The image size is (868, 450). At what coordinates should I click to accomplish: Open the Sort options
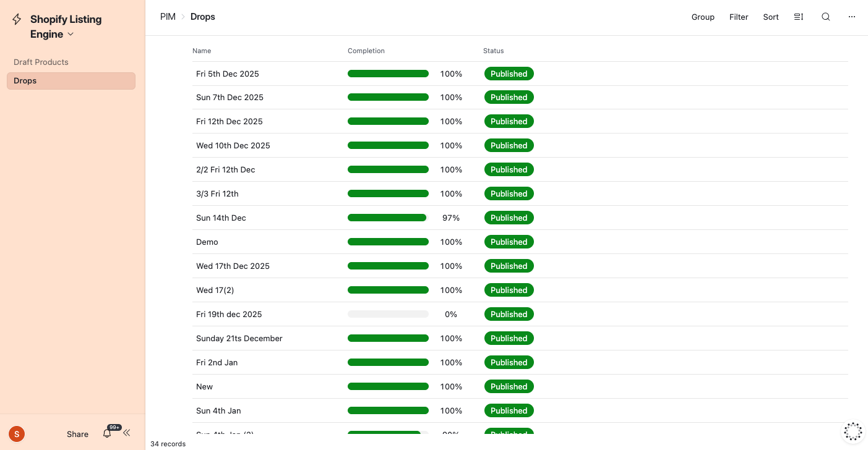[770, 17]
